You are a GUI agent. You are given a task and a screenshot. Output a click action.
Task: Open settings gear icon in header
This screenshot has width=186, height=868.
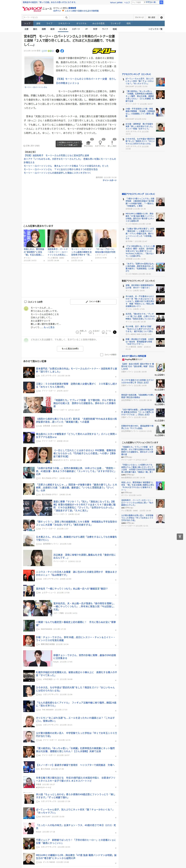click(161, 18)
